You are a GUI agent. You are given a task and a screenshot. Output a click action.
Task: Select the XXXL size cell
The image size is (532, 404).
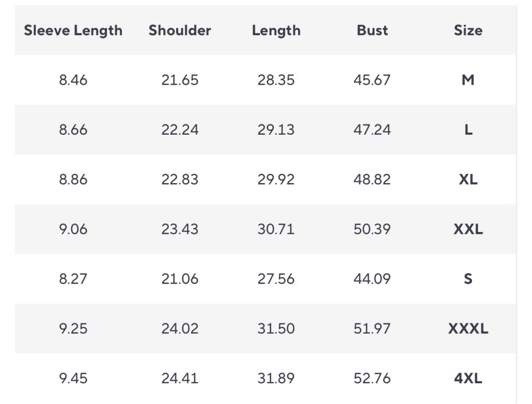[x=468, y=328]
